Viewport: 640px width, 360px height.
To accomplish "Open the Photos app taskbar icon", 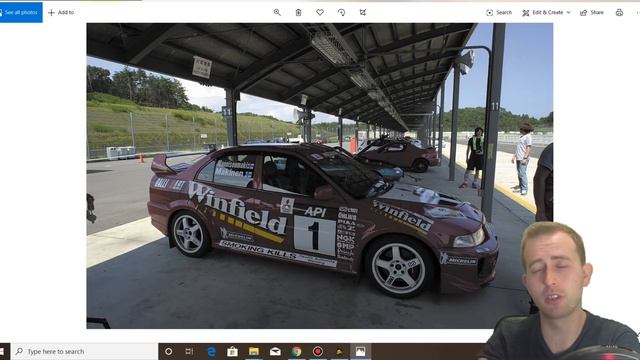I will (x=360, y=351).
